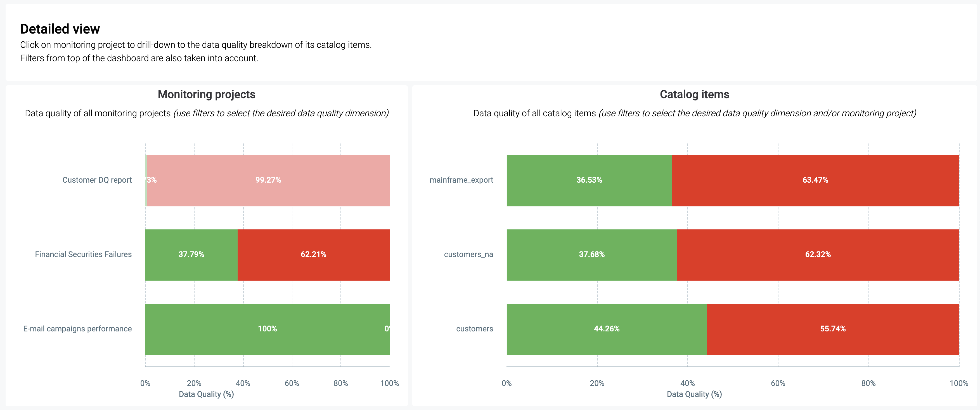Click the Catalog items chart title
The height and width of the screenshot is (410, 980).
pos(694,95)
